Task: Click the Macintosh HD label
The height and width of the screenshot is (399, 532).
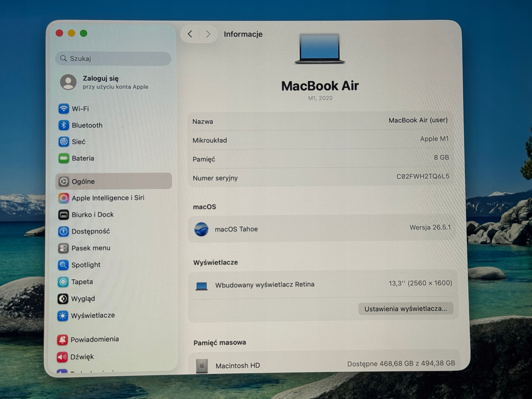Action: pyautogui.click(x=238, y=366)
